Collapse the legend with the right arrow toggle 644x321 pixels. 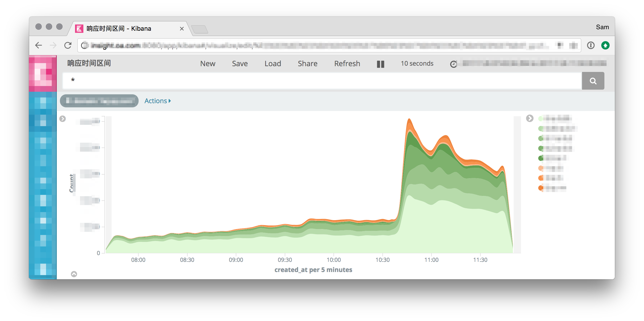[x=530, y=118]
